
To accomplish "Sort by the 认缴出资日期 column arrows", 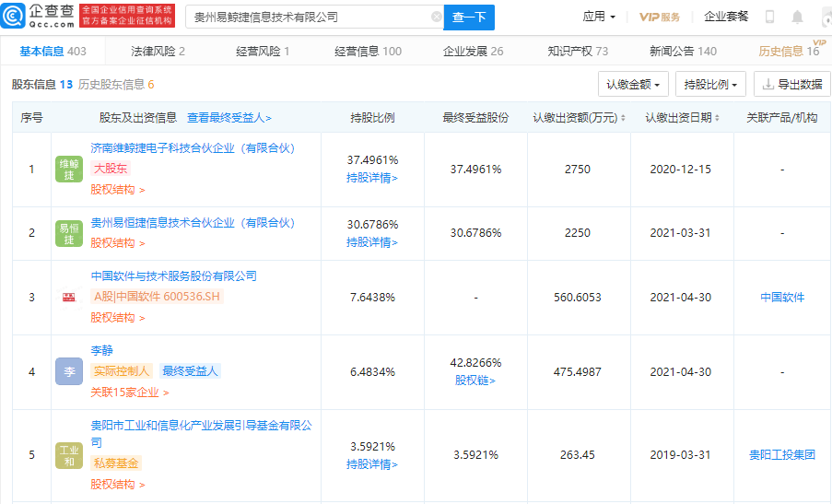I will (717, 118).
